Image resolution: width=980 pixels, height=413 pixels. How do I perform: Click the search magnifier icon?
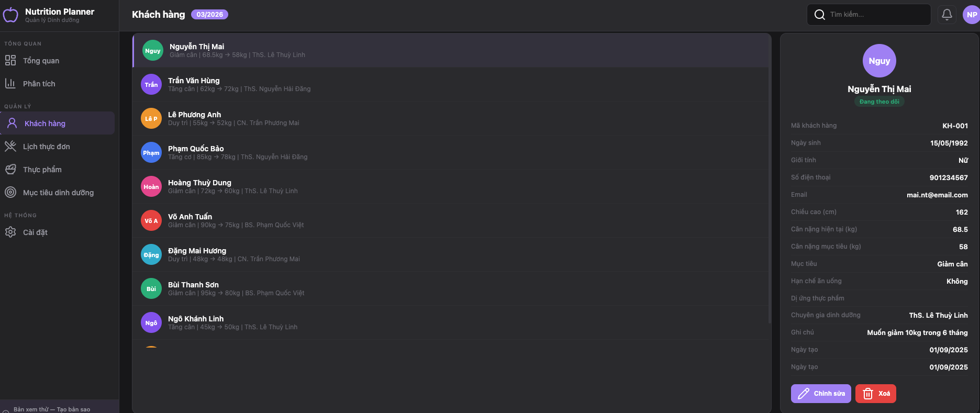(820, 15)
